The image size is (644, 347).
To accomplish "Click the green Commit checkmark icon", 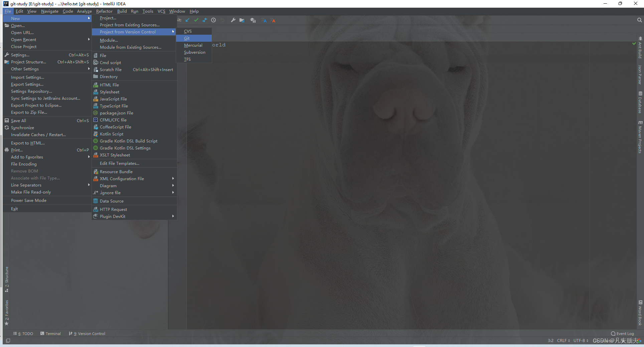I will [x=196, y=20].
